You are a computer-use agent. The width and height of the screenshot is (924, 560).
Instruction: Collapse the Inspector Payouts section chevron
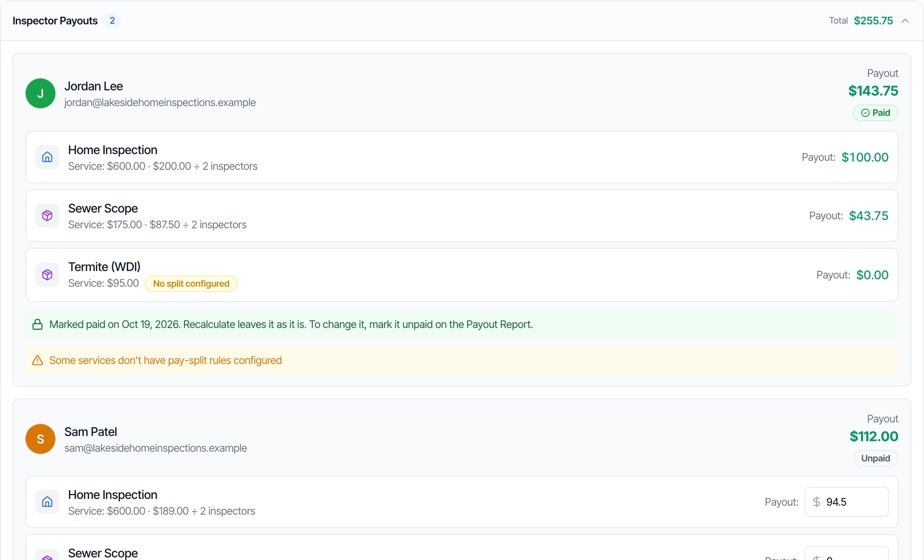click(x=905, y=21)
